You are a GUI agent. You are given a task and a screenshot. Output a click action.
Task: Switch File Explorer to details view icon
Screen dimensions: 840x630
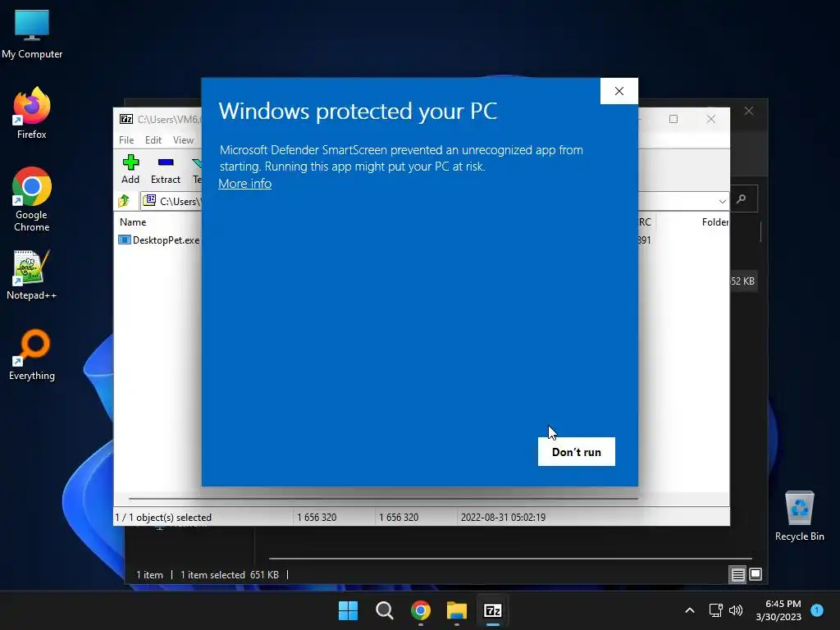coord(737,575)
